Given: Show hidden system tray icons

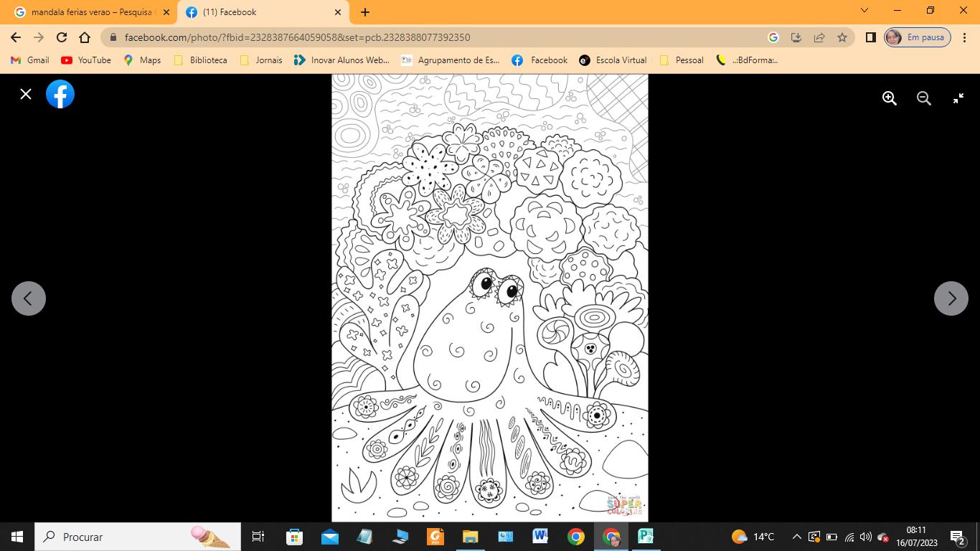Looking at the screenshot, I should 796,537.
